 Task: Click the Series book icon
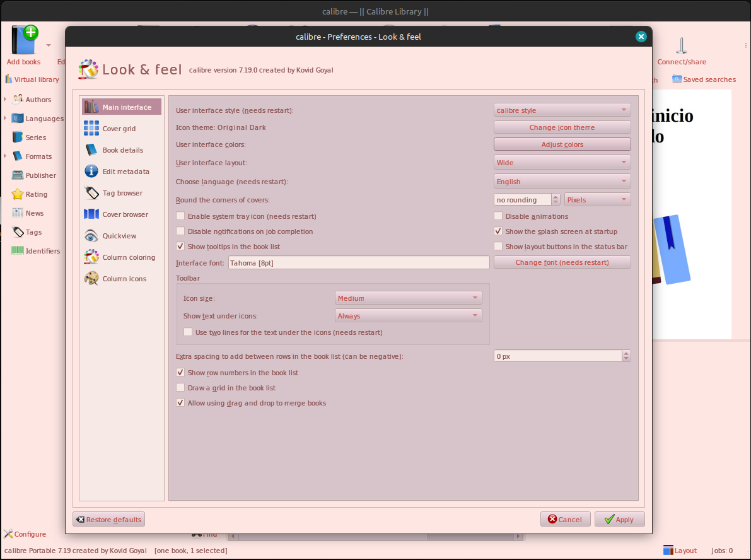(18, 137)
